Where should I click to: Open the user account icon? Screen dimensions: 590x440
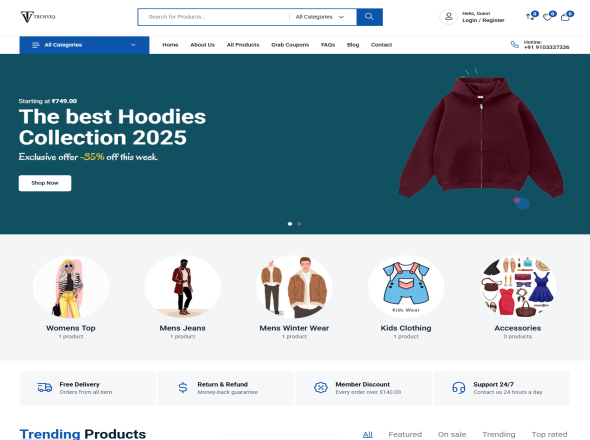click(x=449, y=17)
